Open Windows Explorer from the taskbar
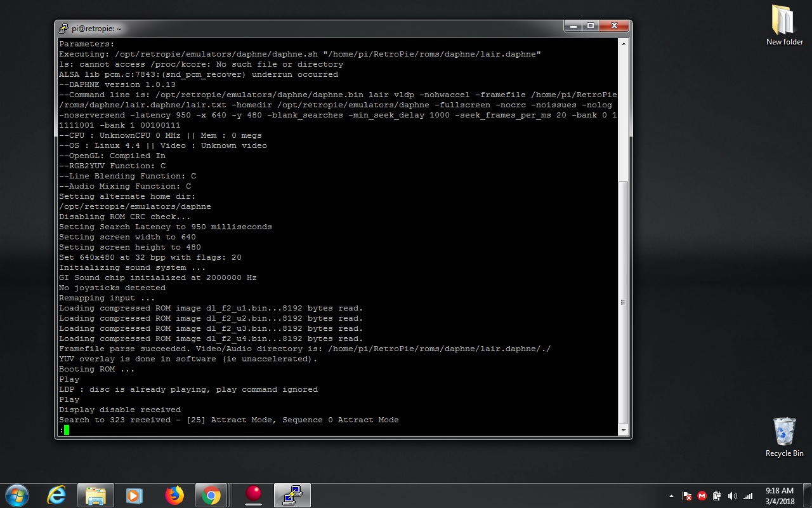812x508 pixels. coord(95,495)
